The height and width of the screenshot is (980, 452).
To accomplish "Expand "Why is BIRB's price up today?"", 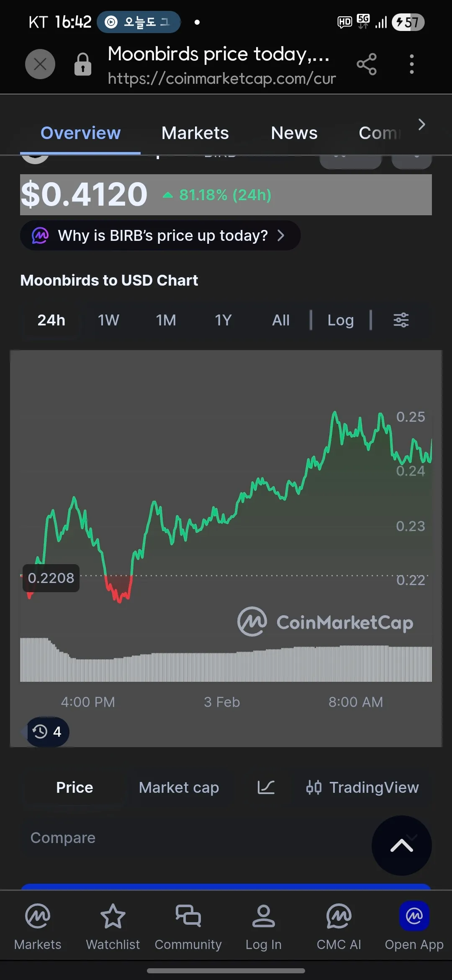I will pyautogui.click(x=160, y=236).
